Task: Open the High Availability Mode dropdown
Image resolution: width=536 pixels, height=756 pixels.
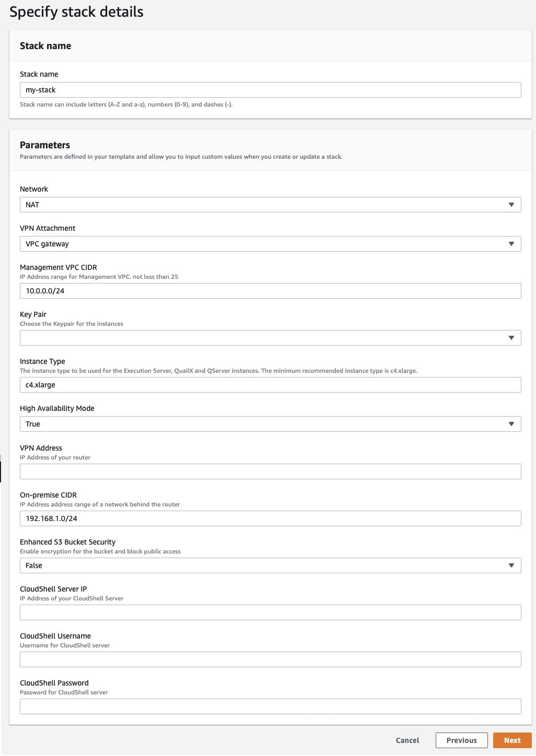Action: 261,424
